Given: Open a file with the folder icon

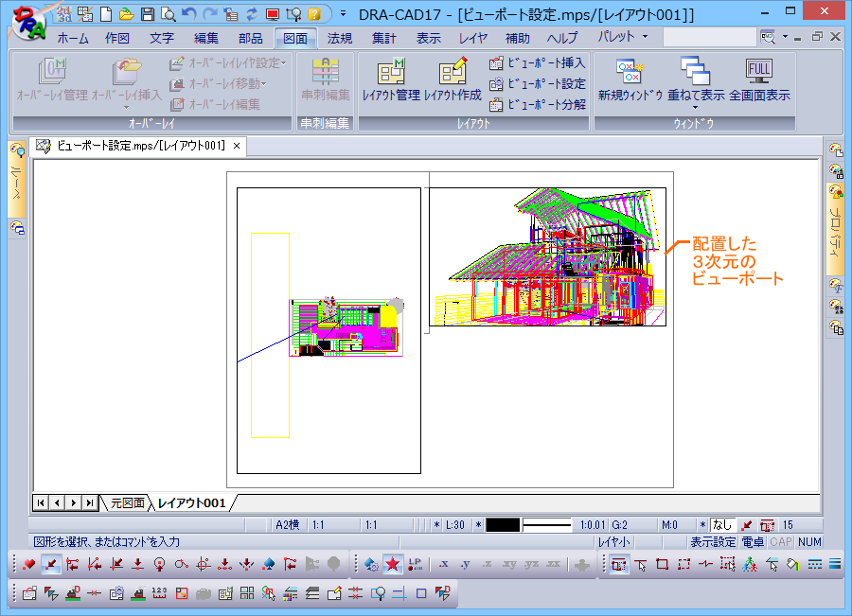Looking at the screenshot, I should pos(127,14).
